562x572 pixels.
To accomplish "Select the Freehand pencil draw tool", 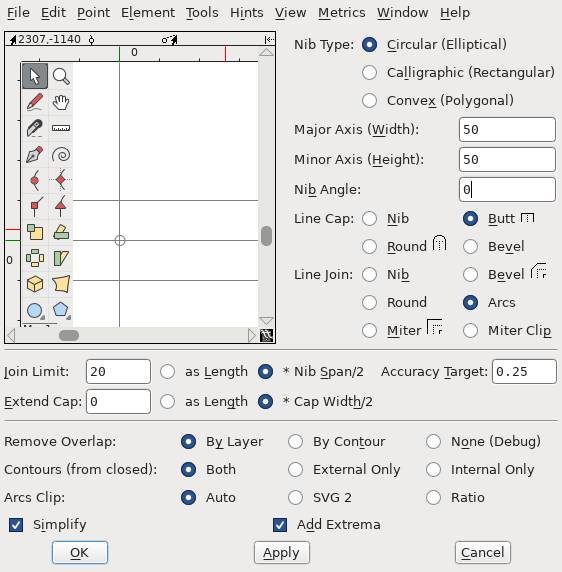I will [x=35, y=102].
